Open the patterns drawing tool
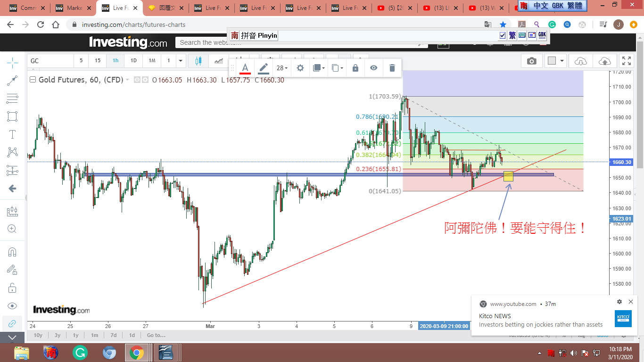The width and height of the screenshot is (644, 362). coord(13,152)
